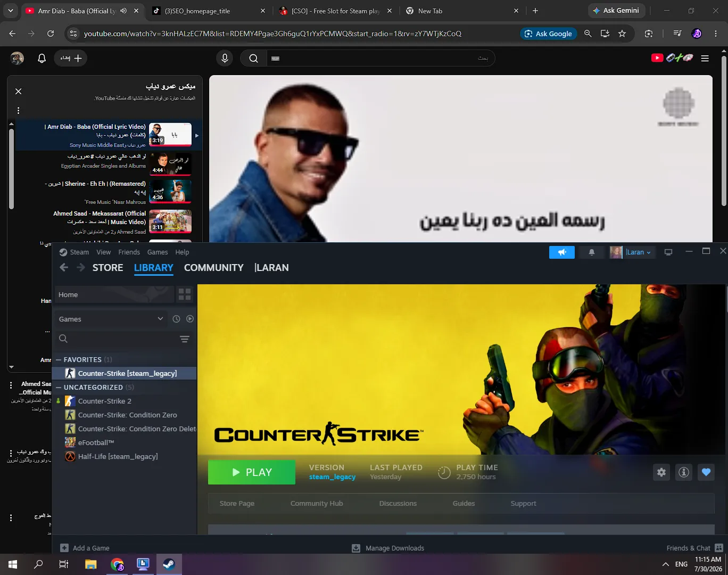Open Chrome's zoom magnifier icon in address bar

[x=588, y=34]
